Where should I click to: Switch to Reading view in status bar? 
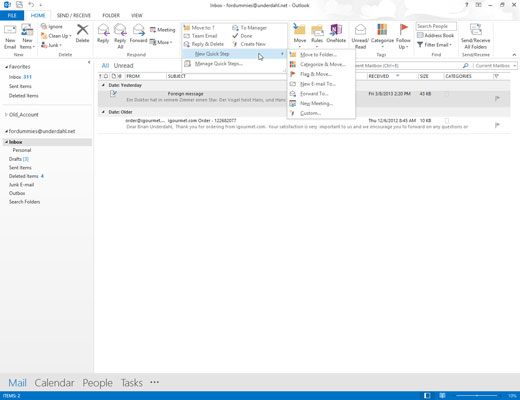click(442, 396)
